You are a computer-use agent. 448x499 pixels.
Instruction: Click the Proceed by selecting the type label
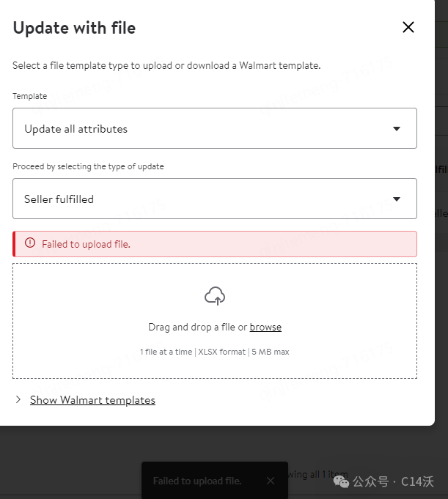(88, 166)
